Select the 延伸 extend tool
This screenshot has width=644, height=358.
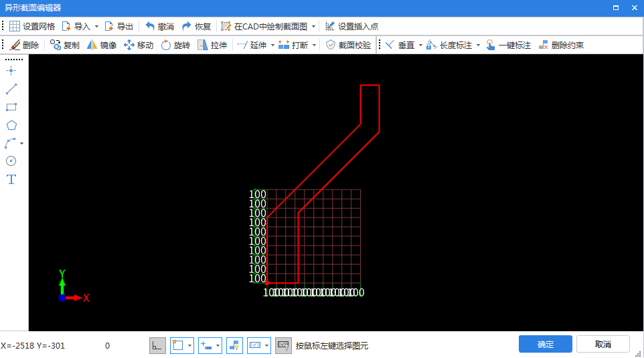coord(252,45)
